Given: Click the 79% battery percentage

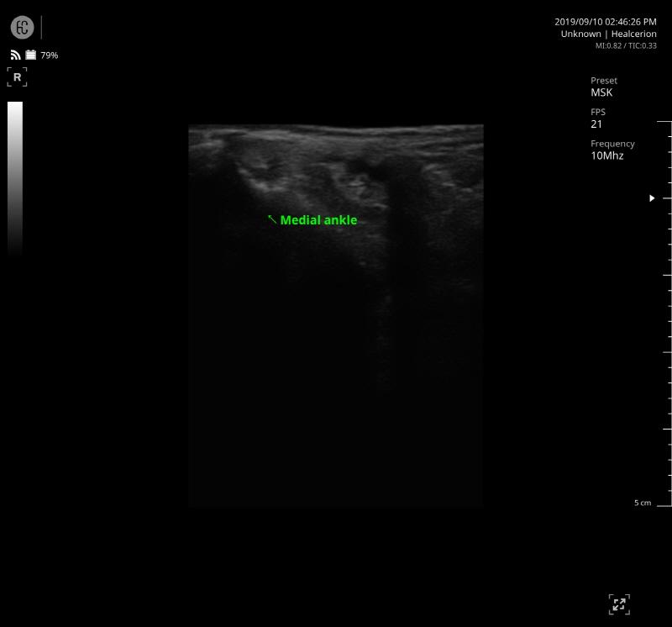Looking at the screenshot, I should click(50, 55).
